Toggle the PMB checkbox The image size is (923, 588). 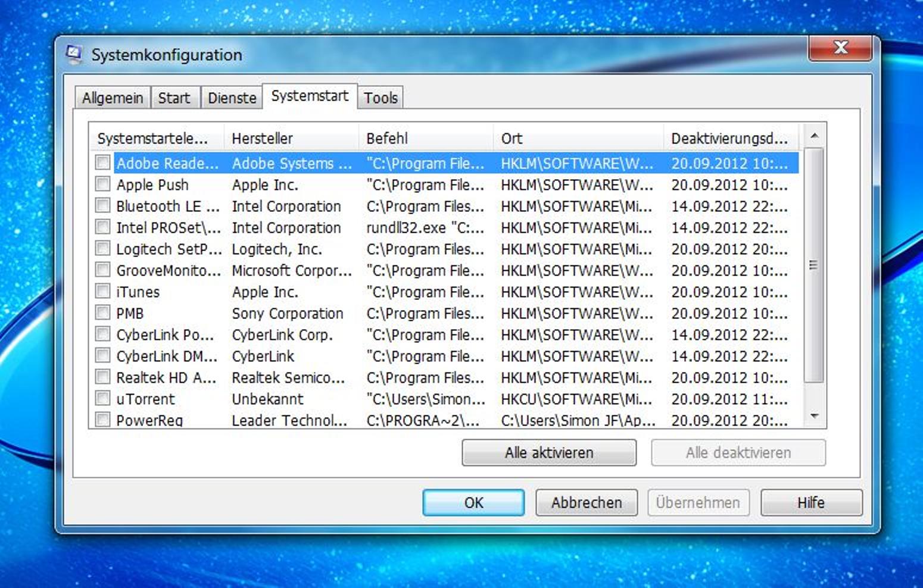103,312
